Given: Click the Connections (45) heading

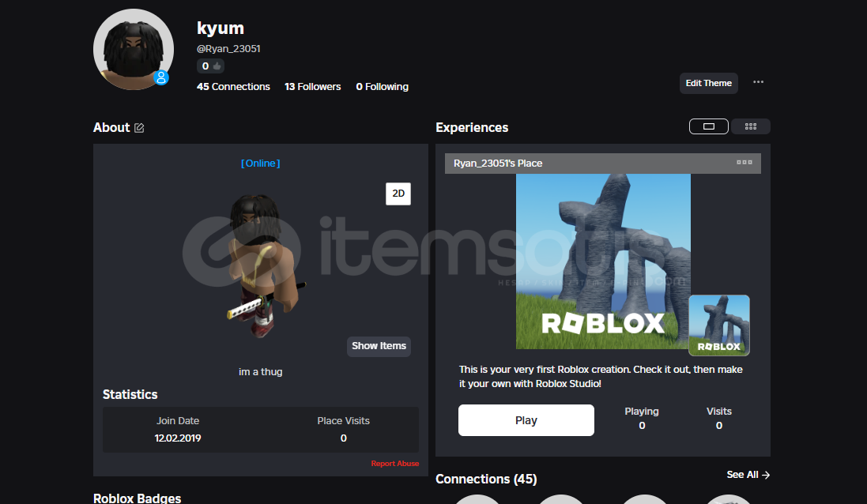Looking at the screenshot, I should tap(486, 480).
